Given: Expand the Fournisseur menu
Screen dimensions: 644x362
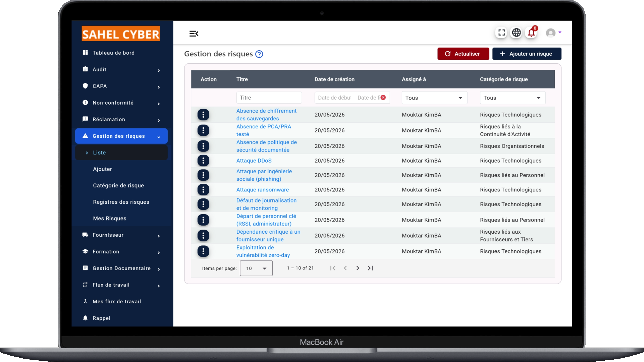Looking at the screenshot, I should click(121, 235).
